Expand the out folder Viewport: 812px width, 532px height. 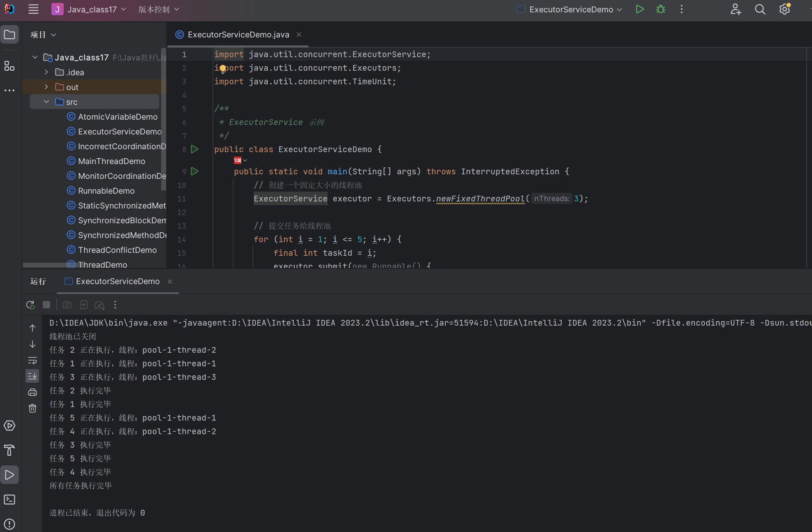tap(46, 87)
